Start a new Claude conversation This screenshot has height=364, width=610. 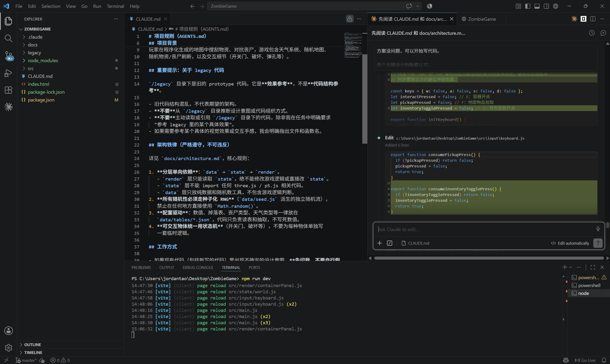603,33
